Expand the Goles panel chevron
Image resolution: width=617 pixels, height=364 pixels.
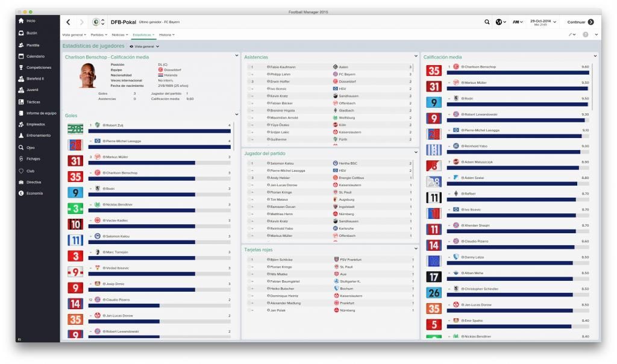[236, 115]
